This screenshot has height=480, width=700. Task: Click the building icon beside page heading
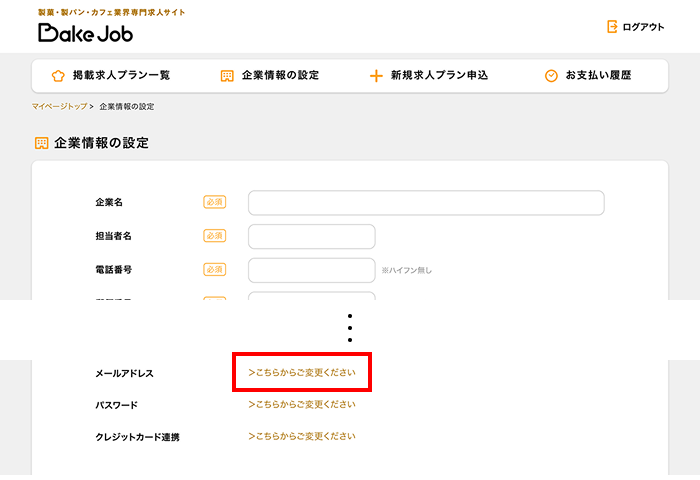click(41, 143)
